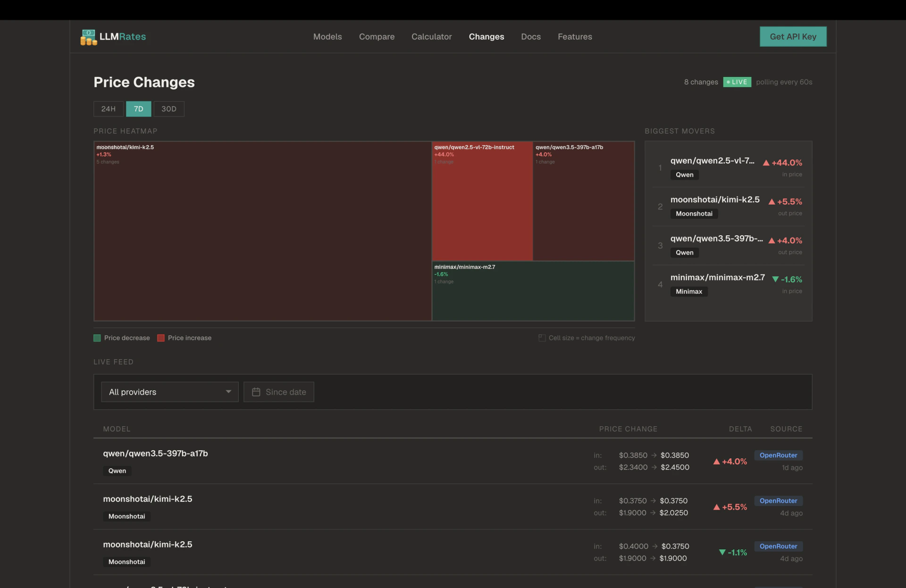The height and width of the screenshot is (588, 906).
Task: Open the Features nav item
Action: [x=575, y=37]
